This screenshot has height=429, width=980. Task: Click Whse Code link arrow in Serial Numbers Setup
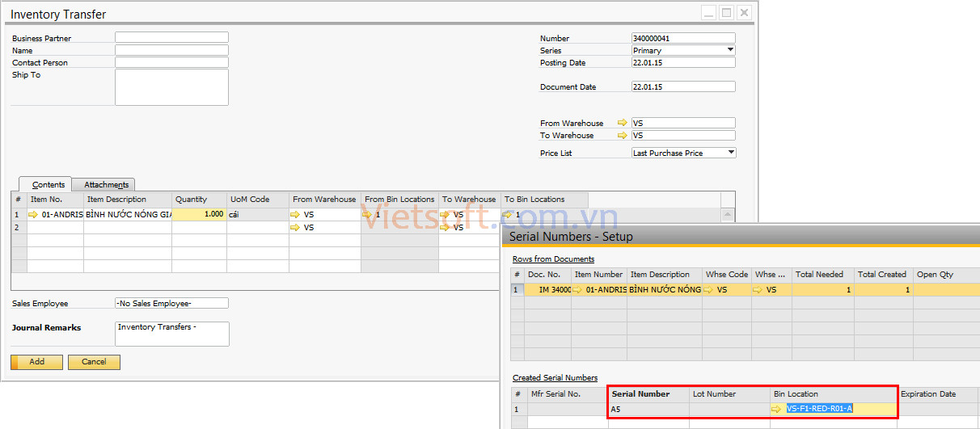click(708, 289)
